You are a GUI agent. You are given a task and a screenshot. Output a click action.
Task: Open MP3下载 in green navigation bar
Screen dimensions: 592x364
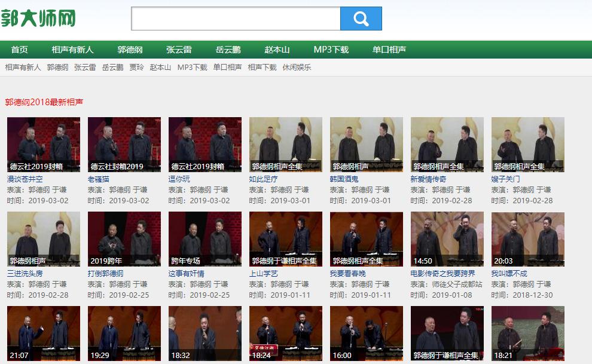[331, 50]
